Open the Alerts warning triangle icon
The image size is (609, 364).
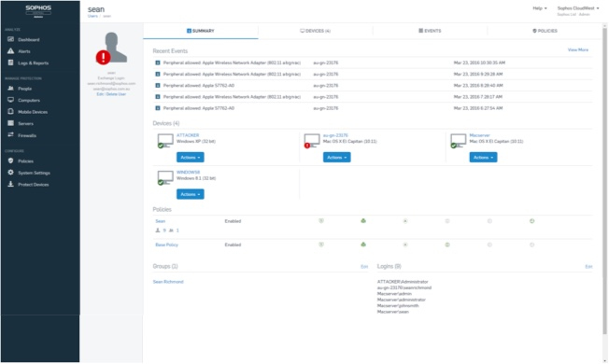click(10, 50)
